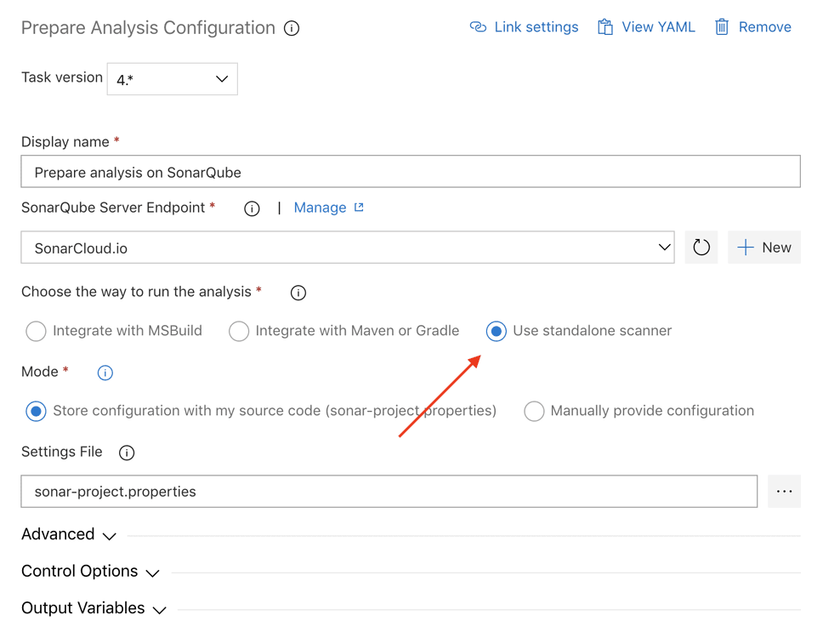Show info for Settings File
This screenshot has height=638, width=840.
(127, 453)
